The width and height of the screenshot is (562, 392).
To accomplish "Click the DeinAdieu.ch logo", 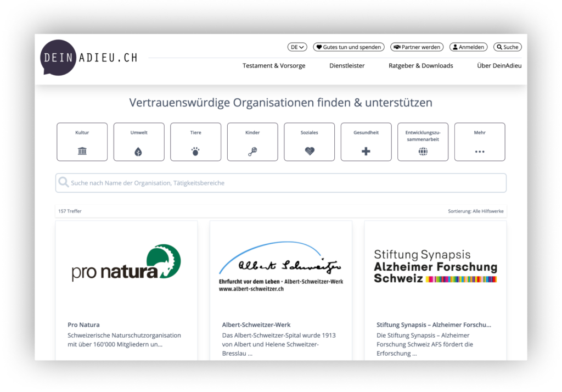I will coord(88,58).
